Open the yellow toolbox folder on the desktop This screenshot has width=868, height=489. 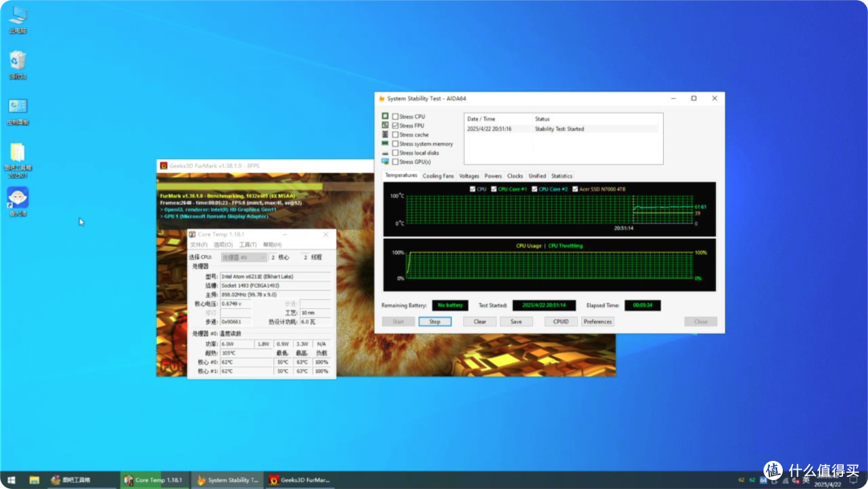(18, 161)
